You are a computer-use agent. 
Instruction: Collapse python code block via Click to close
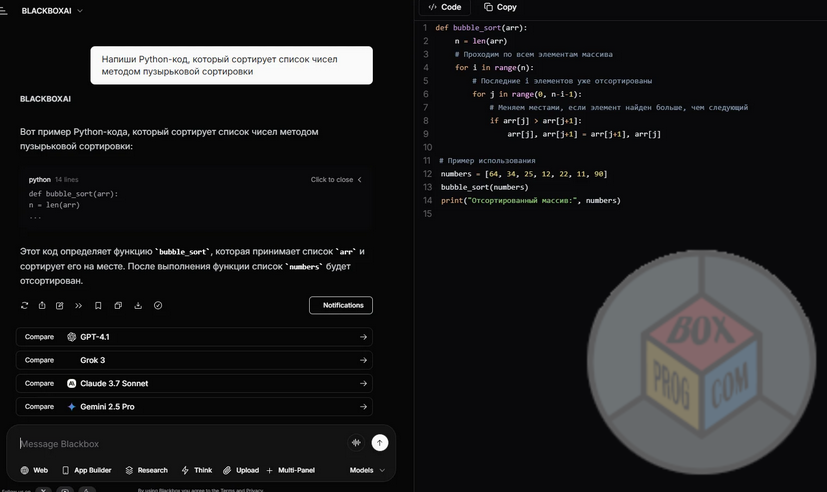coord(336,180)
